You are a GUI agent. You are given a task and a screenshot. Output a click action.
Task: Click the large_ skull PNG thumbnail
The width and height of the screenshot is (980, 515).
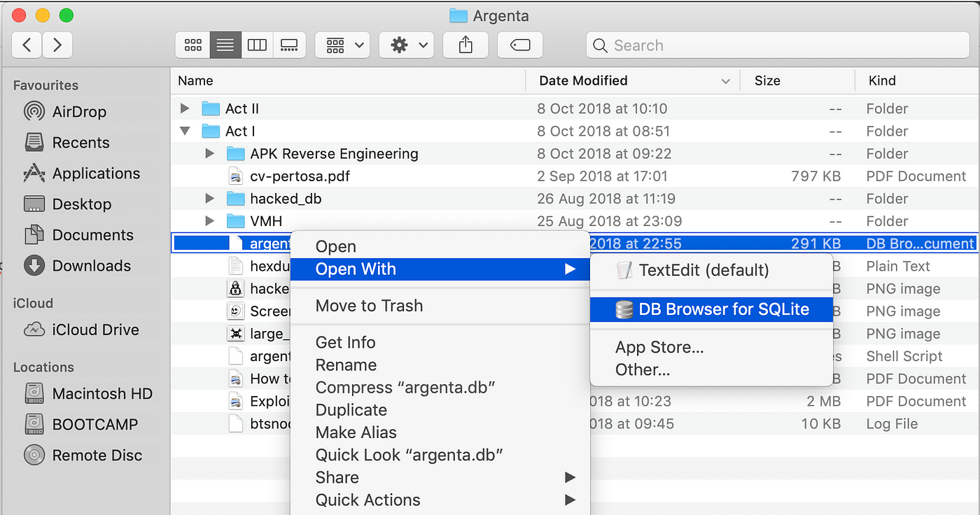[235, 333]
